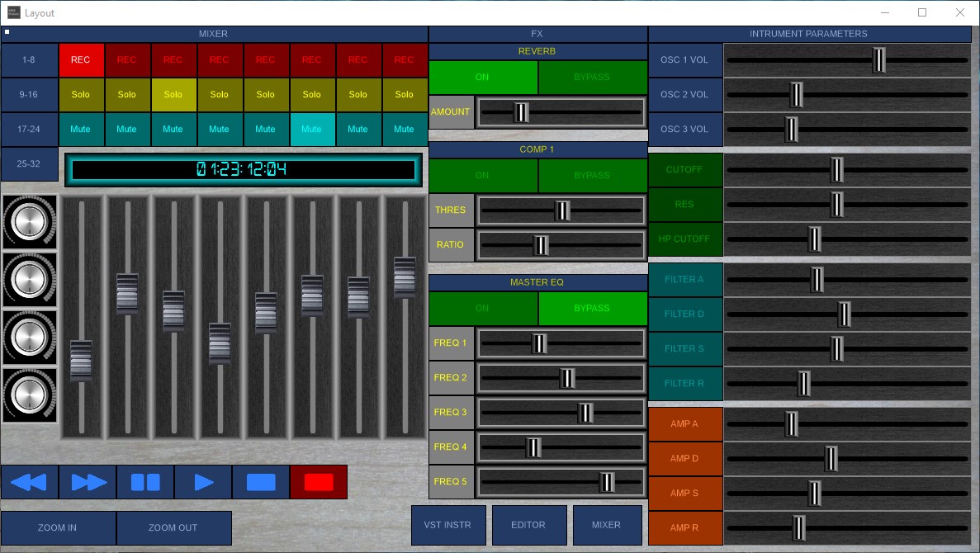Turn MASTER EQ ON
The image size is (980, 553).
click(x=482, y=308)
